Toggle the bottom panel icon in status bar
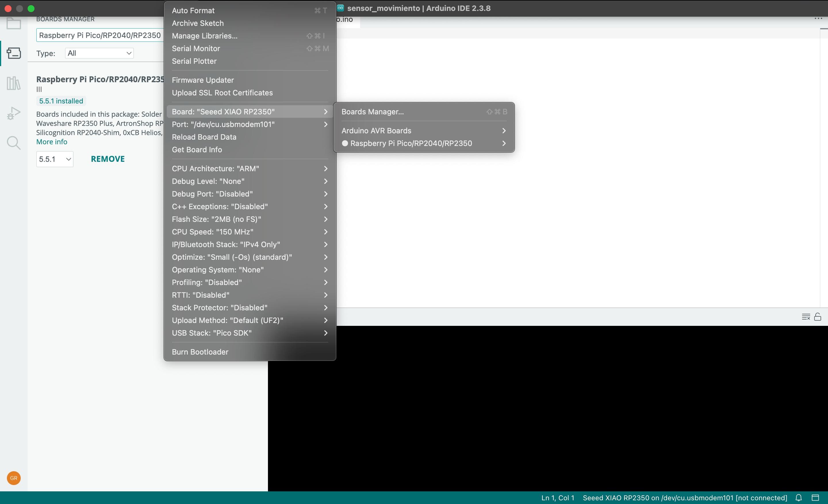The height and width of the screenshot is (504, 828). pyautogui.click(x=815, y=498)
